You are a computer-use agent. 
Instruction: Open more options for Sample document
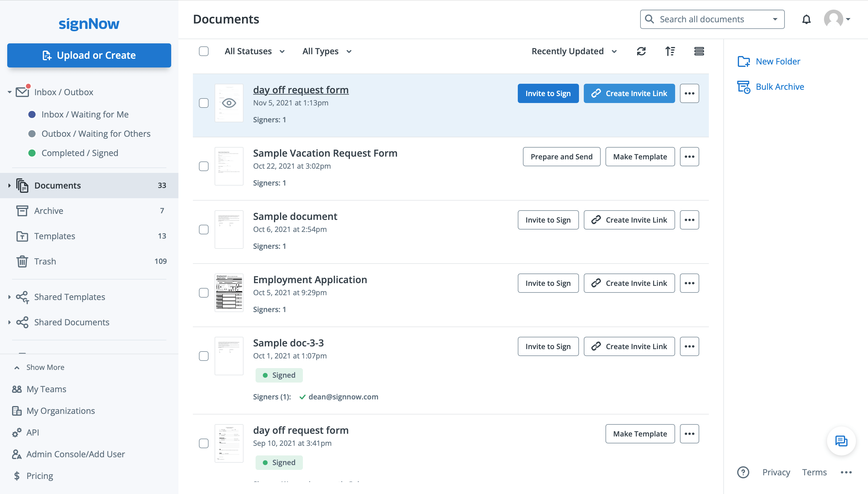click(x=689, y=220)
